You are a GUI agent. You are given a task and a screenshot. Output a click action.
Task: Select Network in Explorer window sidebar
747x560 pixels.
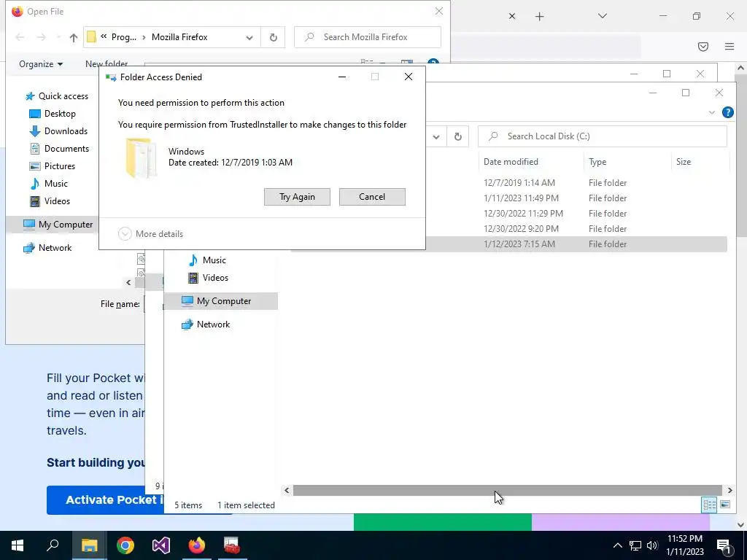pyautogui.click(x=206, y=324)
